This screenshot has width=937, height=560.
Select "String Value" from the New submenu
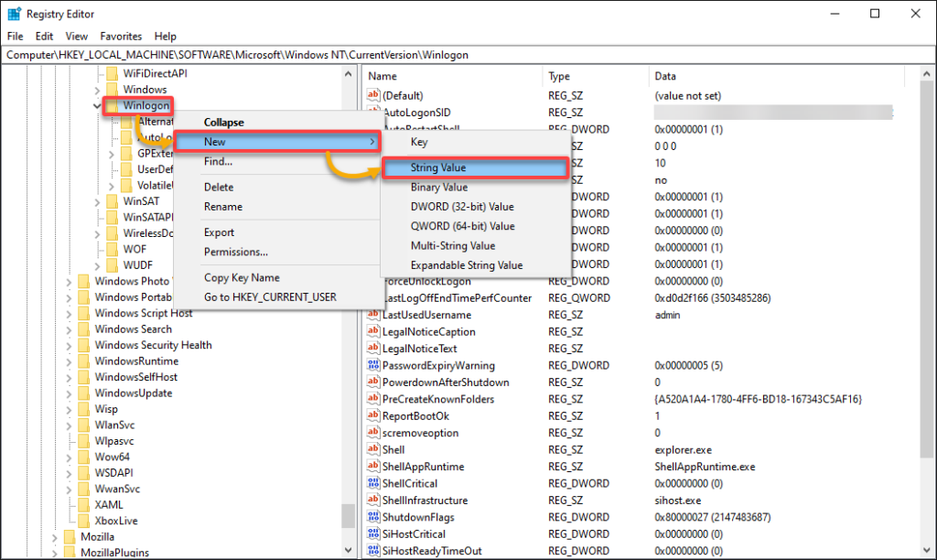[476, 167]
